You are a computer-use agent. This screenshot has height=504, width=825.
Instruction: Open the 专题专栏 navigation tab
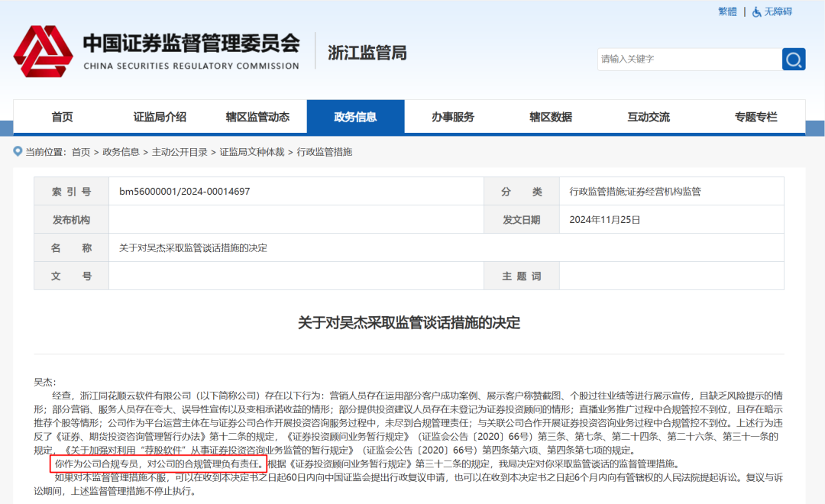point(756,117)
